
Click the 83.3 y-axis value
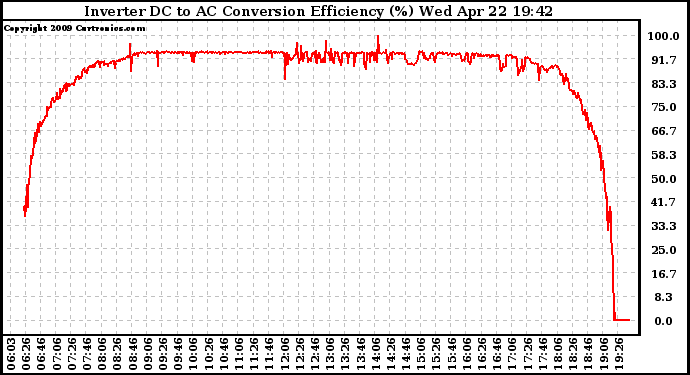[x=664, y=84]
